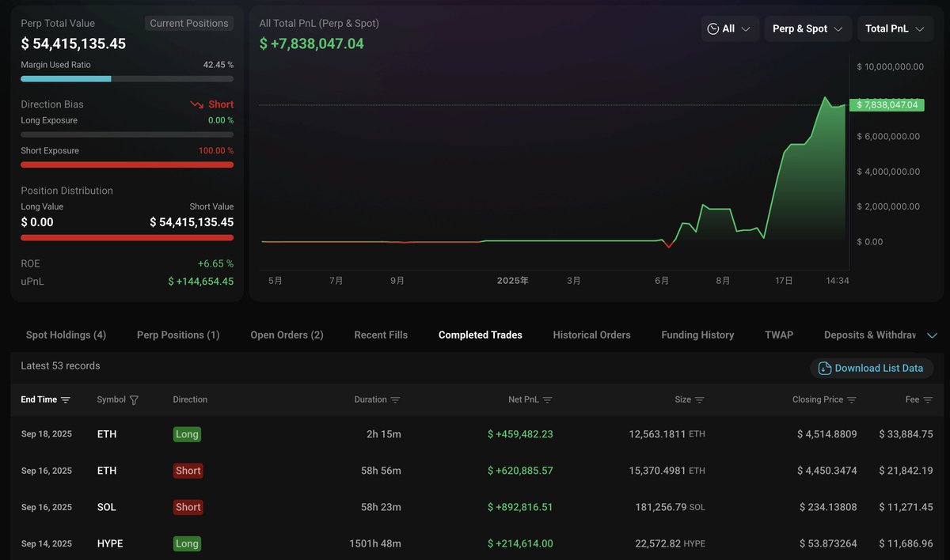Click the Margin Used Ratio progress bar

coord(127,79)
